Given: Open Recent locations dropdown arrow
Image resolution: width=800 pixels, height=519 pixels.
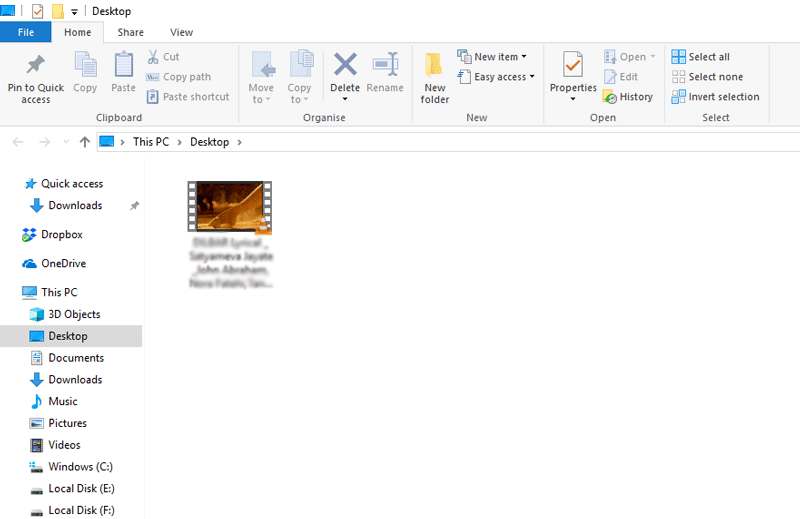Looking at the screenshot, I should point(66,142).
